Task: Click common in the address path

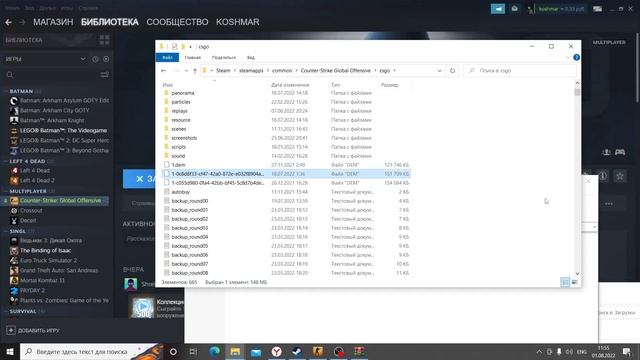Action: [x=282, y=71]
